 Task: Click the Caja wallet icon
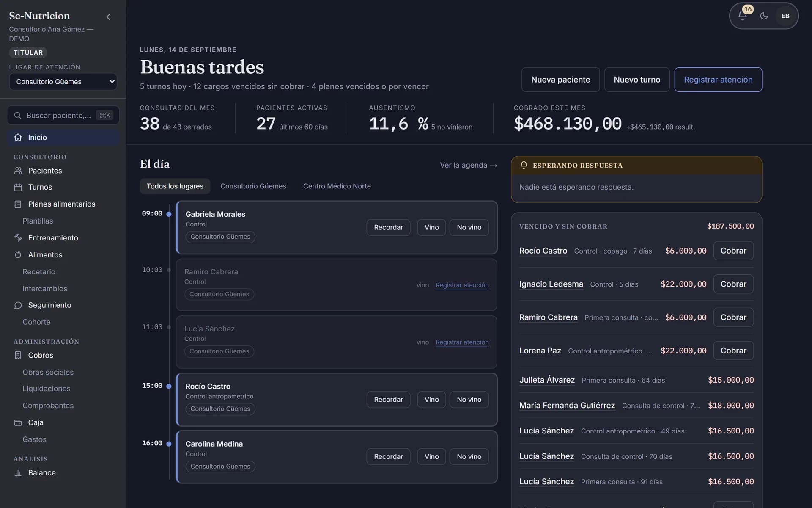click(18, 422)
